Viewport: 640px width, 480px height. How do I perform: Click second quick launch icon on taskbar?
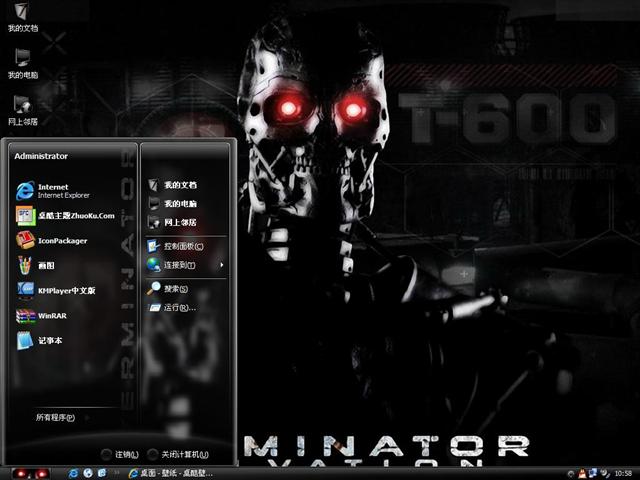(88, 473)
